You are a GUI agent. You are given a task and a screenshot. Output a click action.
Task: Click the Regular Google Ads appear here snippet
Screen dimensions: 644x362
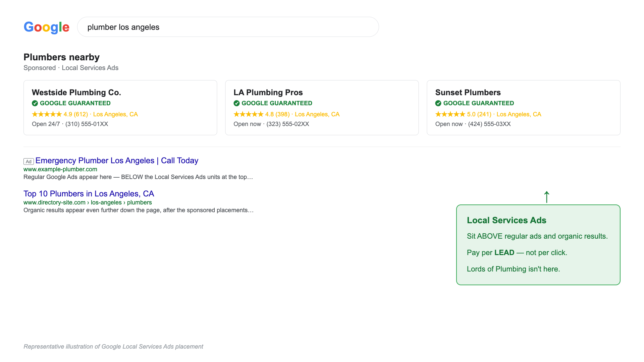tap(138, 177)
